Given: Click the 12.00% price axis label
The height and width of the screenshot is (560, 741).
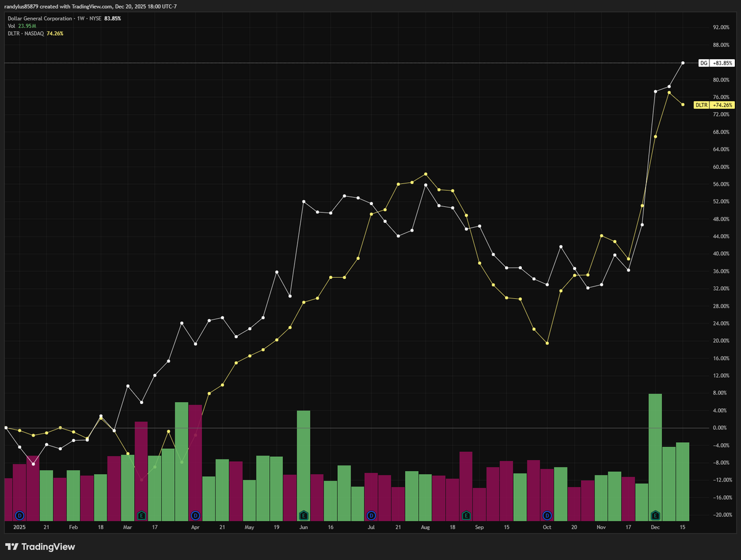Looking at the screenshot, I should 721,375.
